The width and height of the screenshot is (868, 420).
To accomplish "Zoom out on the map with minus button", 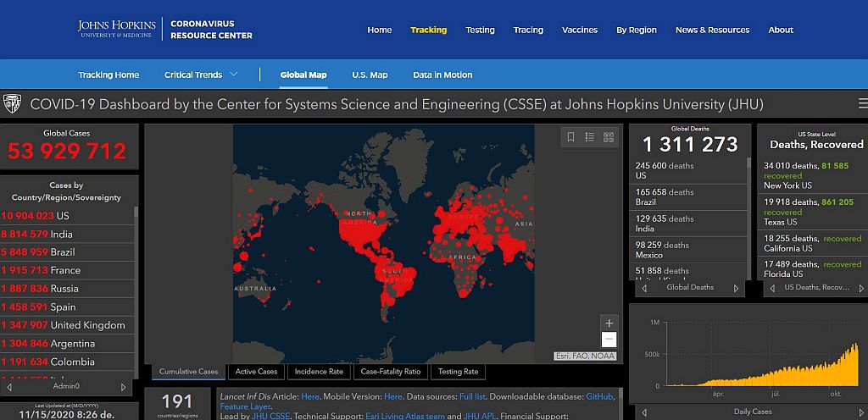I will click(609, 340).
